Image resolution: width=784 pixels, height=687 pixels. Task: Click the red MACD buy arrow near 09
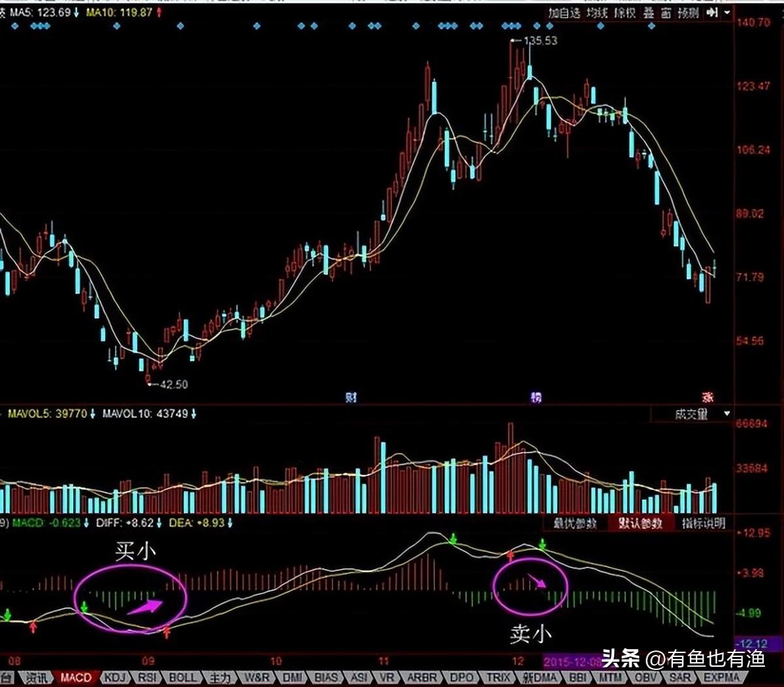click(x=167, y=631)
